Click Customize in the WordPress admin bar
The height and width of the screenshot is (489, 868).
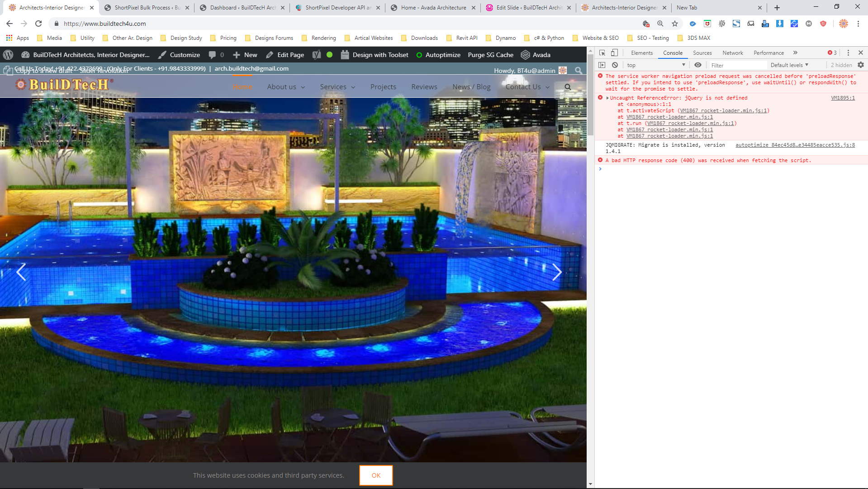point(179,55)
